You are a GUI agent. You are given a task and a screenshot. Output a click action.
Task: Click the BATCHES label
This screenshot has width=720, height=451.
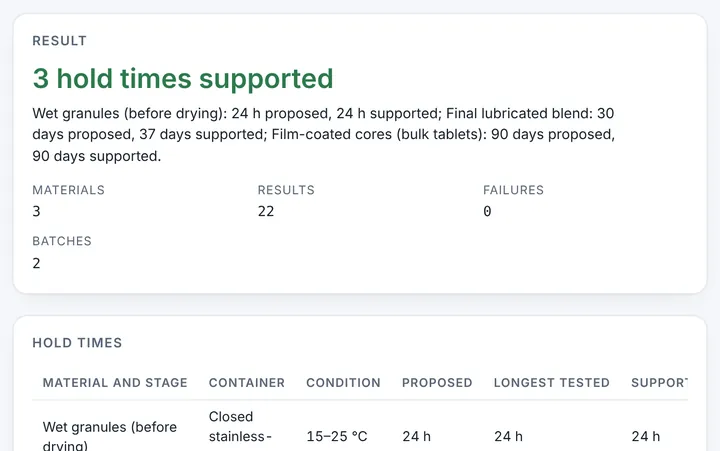click(62, 241)
